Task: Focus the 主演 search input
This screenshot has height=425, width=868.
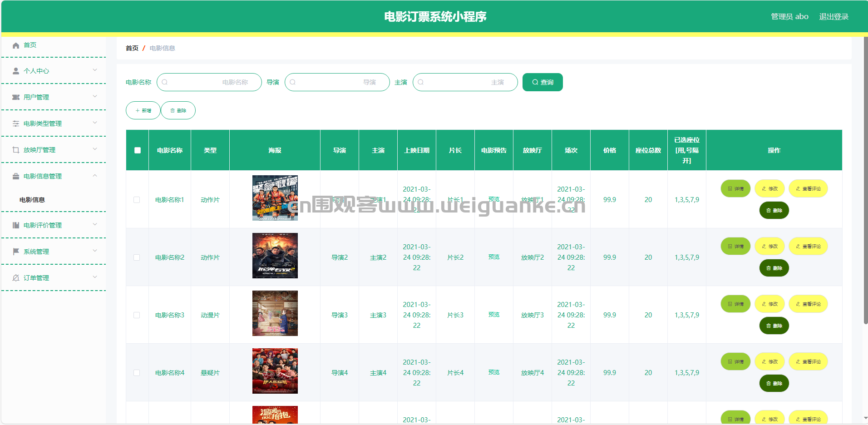Action: click(465, 82)
